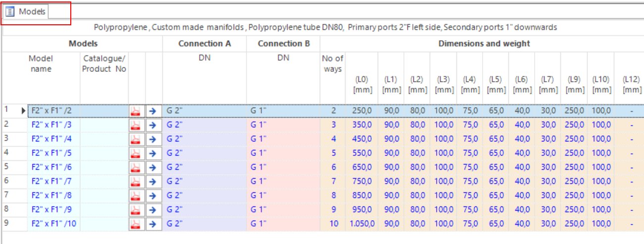The image size is (644, 244).
Task: Click the Dimensions and weight header
Action: pos(484,44)
